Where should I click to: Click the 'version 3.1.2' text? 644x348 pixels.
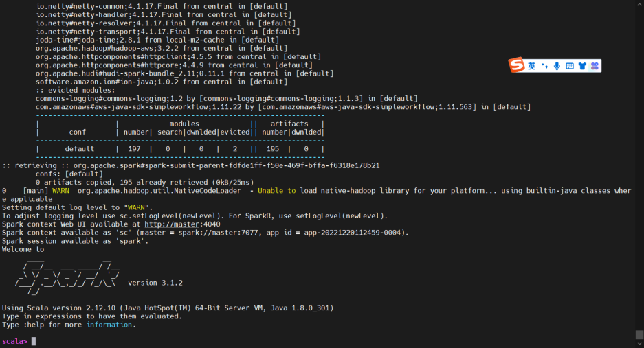click(x=155, y=283)
